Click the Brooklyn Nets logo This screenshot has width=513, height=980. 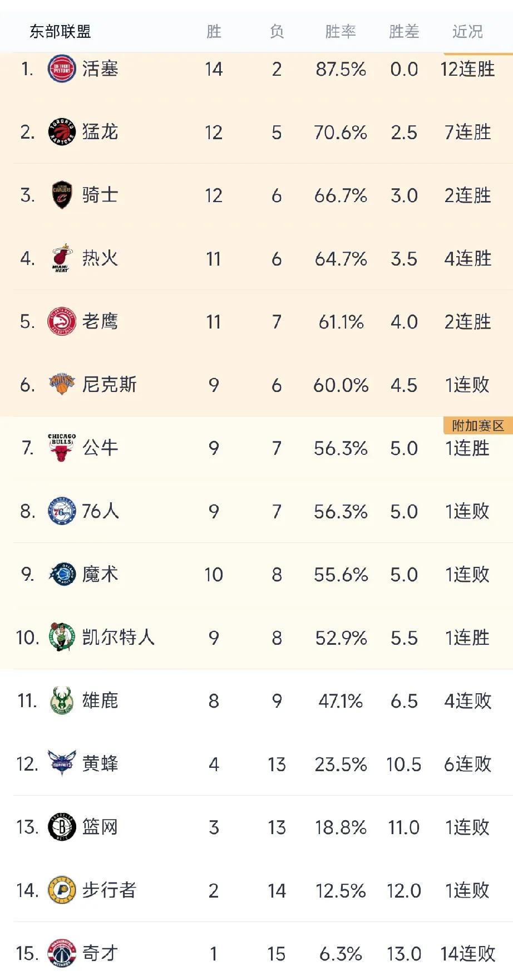[x=61, y=827]
